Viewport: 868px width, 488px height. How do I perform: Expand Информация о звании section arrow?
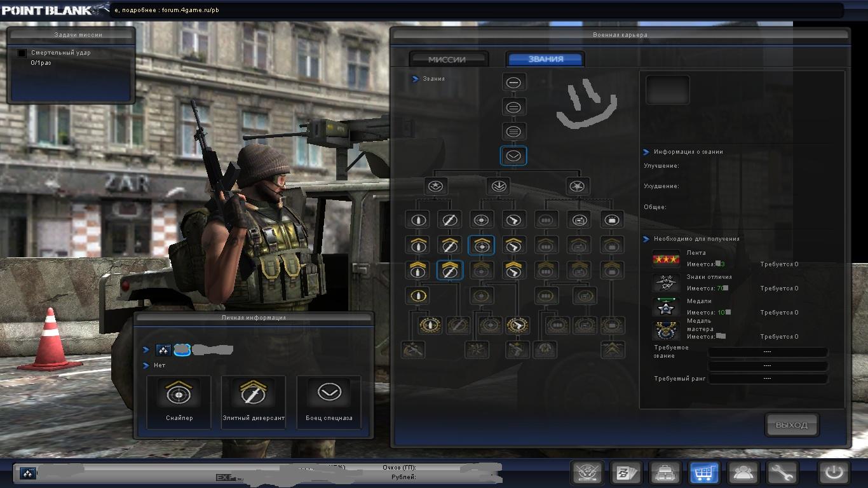click(x=646, y=152)
